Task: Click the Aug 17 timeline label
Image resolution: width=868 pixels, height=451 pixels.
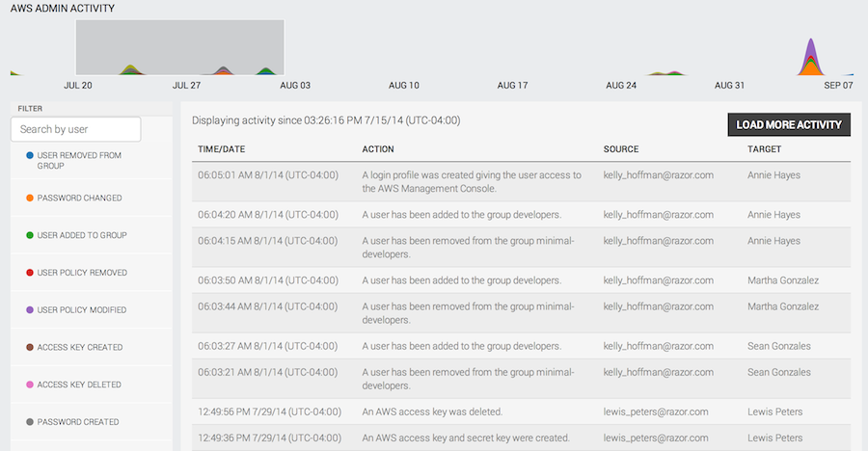Action: pyautogui.click(x=512, y=86)
